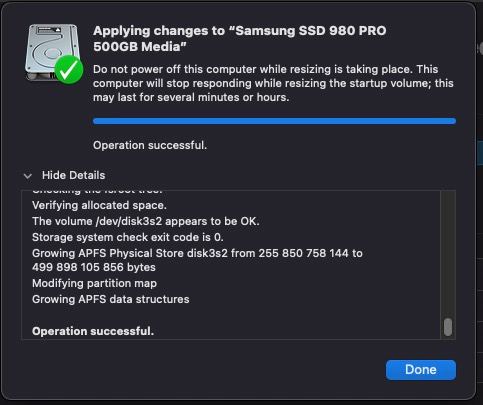Click the Hide Details label
Viewport: 483px width, 405px height.
point(73,175)
